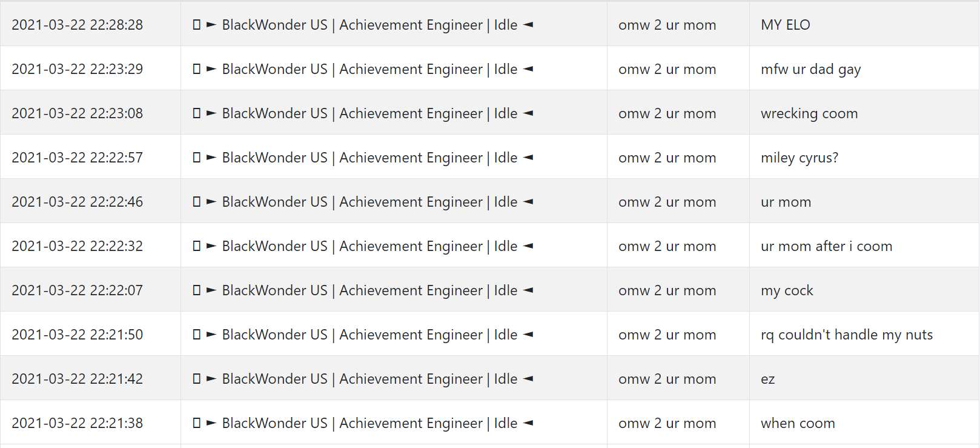Image resolution: width=980 pixels, height=448 pixels.
Task: Click the box glyph in the 22:28:28 row
Action: click(196, 25)
